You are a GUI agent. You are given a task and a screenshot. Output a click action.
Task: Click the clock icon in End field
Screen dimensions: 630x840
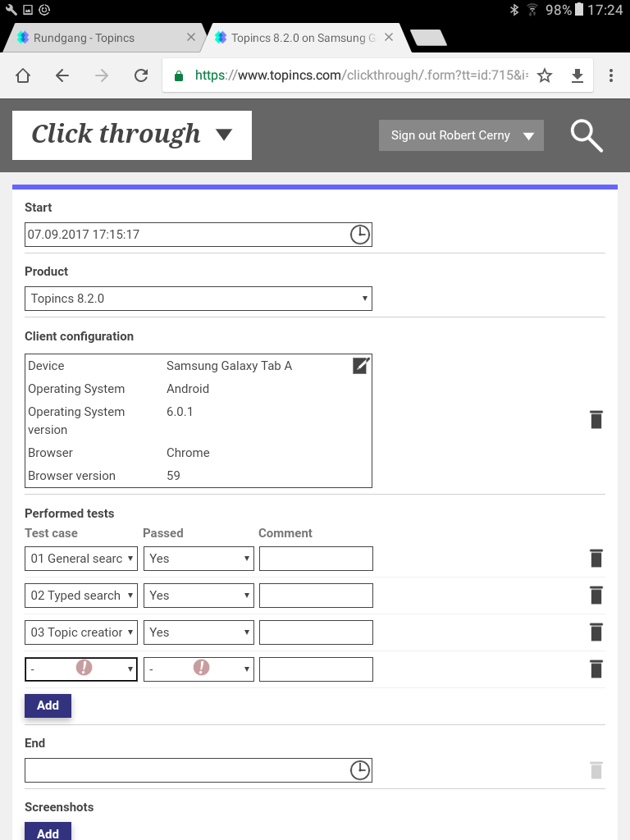[359, 770]
